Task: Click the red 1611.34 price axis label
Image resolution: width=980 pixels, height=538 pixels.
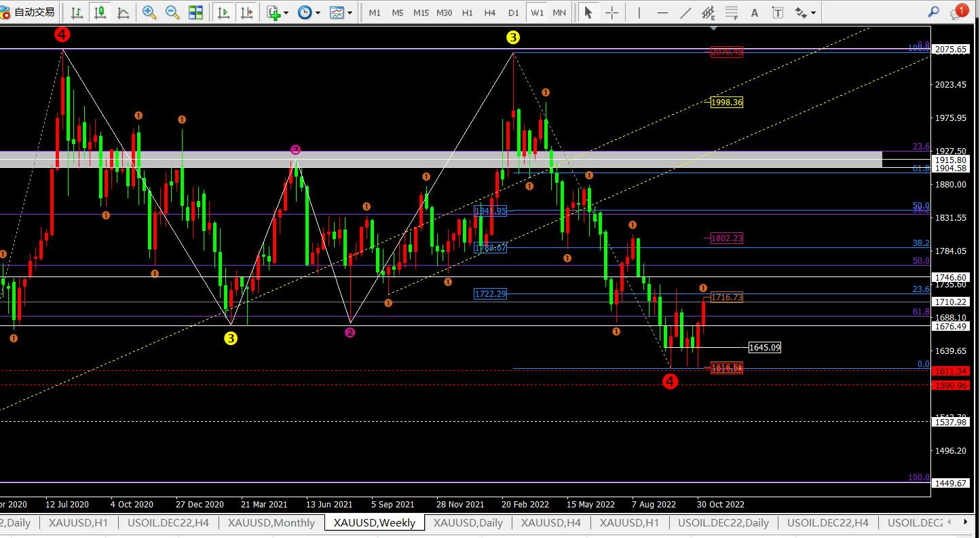Action: 950,372
